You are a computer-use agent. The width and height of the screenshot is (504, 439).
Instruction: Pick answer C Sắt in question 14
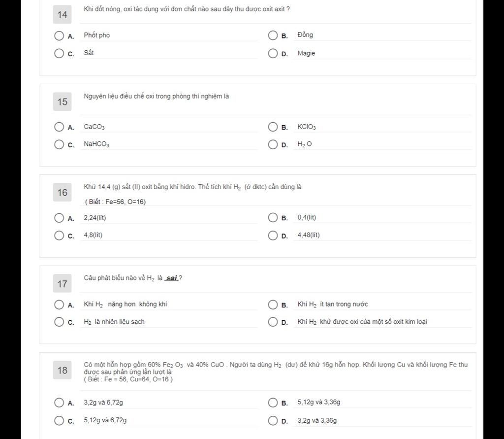(x=59, y=53)
